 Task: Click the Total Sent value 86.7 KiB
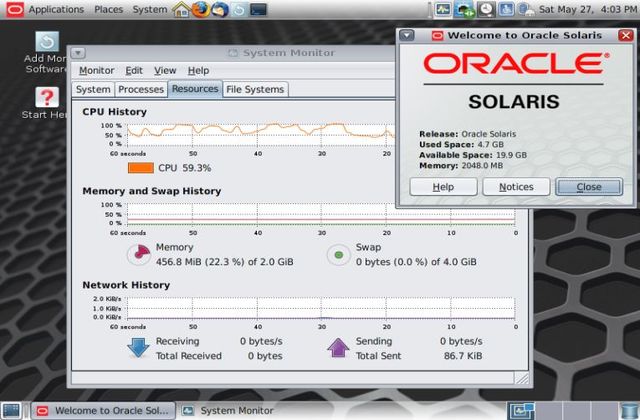pyautogui.click(x=463, y=356)
